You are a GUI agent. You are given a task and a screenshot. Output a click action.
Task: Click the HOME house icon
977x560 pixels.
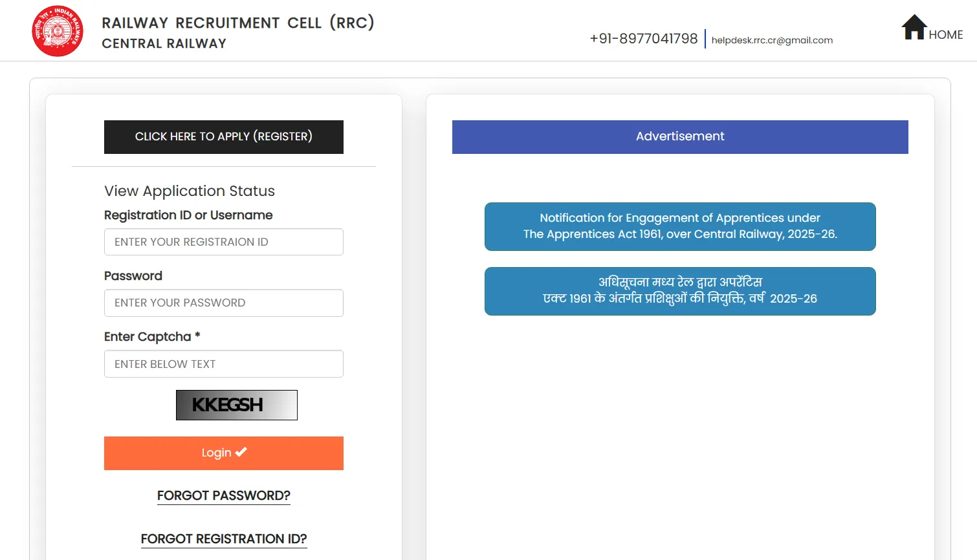pyautogui.click(x=914, y=27)
